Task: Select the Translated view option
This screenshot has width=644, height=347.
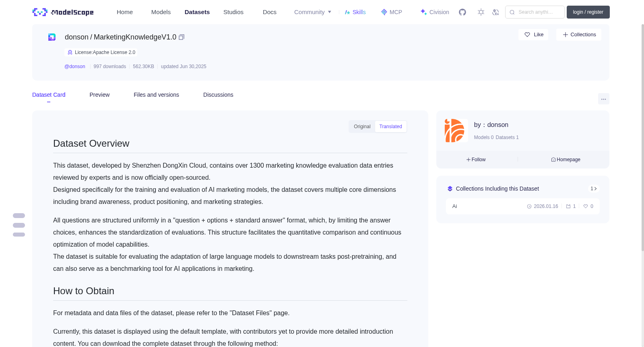Action: coord(390,127)
